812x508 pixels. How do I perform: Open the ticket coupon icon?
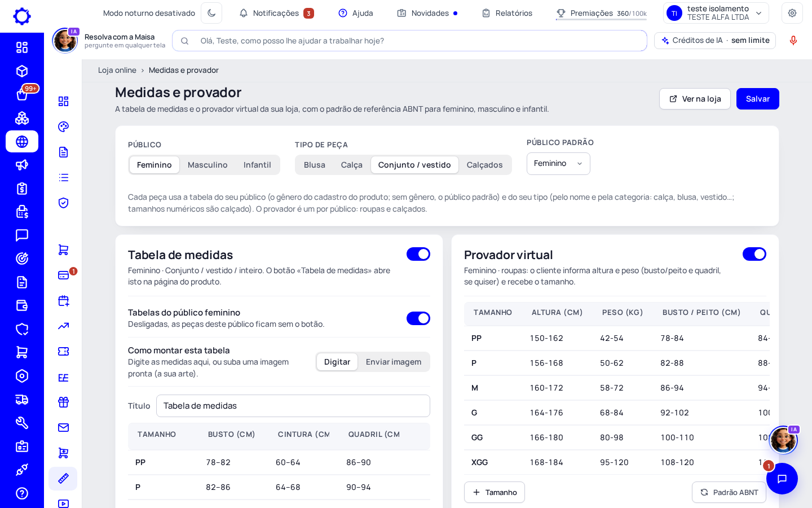pos(63,351)
